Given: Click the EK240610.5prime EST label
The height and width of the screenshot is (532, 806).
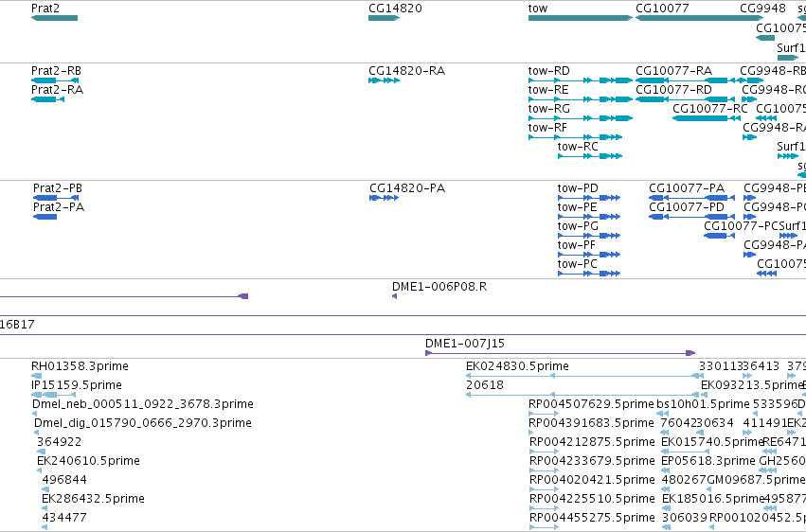Looking at the screenshot, I should [88, 461].
